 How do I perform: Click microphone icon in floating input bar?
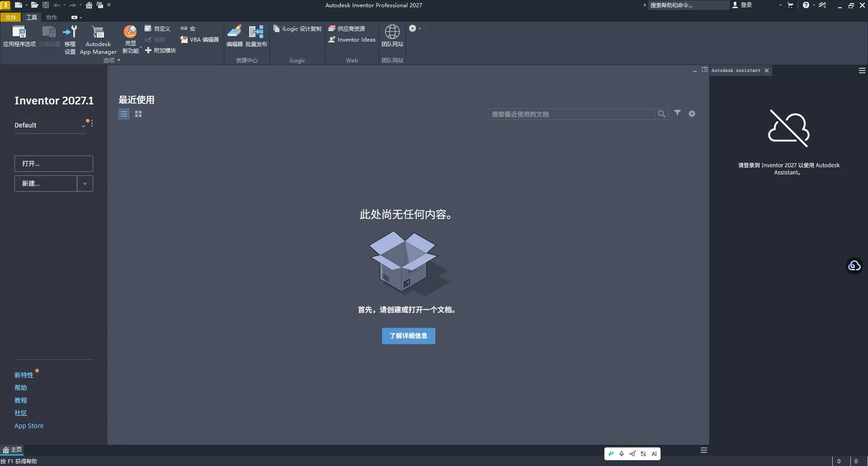click(622, 454)
